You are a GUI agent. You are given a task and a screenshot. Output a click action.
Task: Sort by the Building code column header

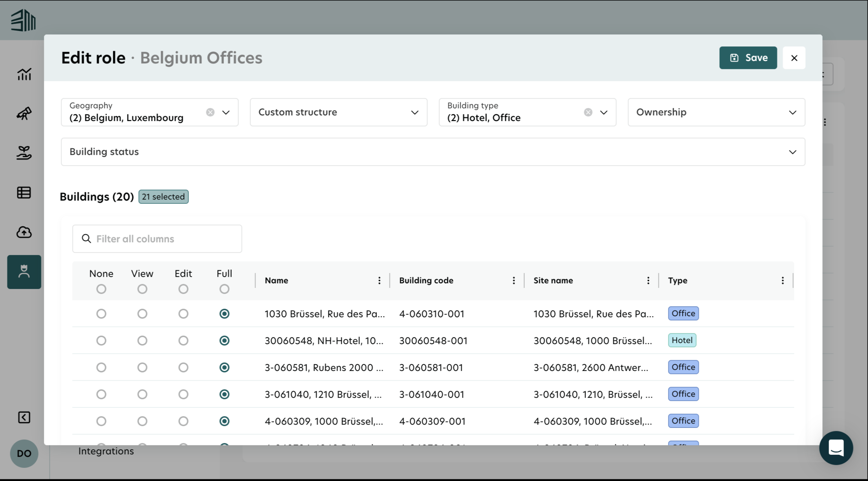[x=426, y=281]
